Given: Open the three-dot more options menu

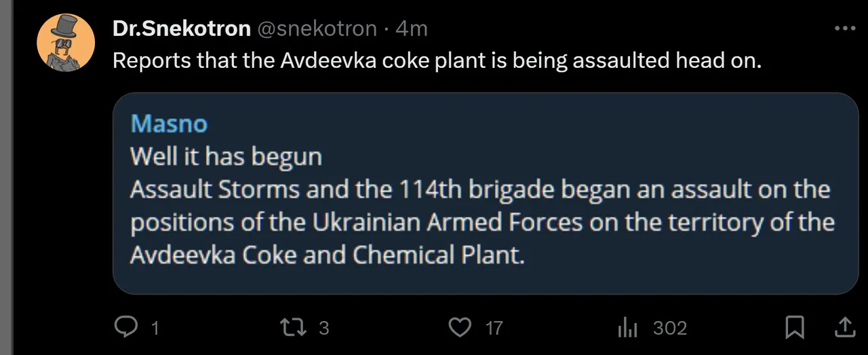Looking at the screenshot, I should click(x=845, y=29).
